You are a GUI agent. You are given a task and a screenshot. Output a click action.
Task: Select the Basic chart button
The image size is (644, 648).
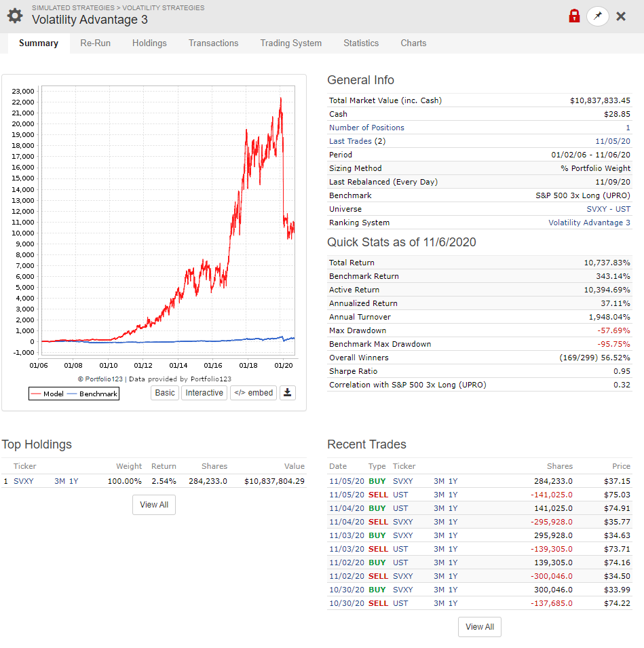[x=165, y=393]
